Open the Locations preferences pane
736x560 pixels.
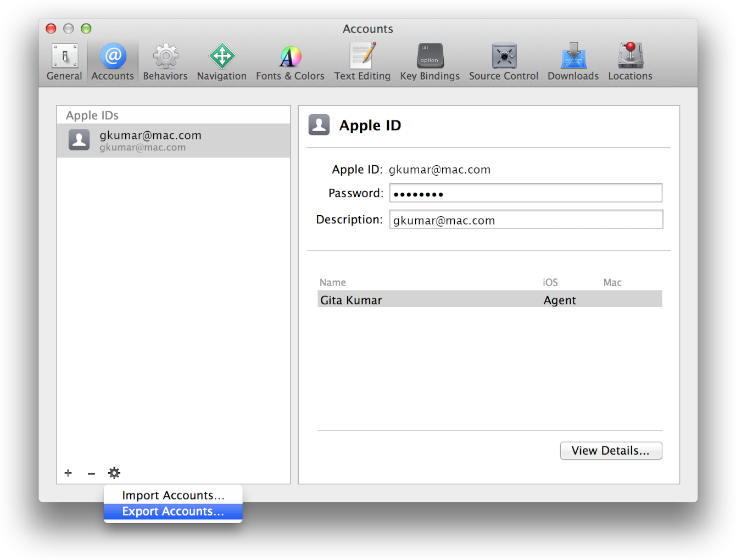[630, 62]
